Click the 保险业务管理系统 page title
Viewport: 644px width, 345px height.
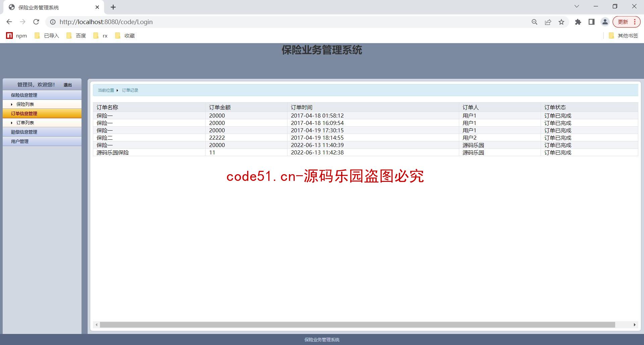coord(322,50)
